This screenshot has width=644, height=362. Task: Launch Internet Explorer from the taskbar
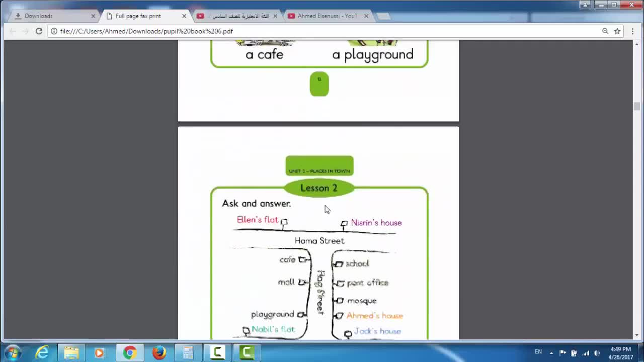pos(42,353)
